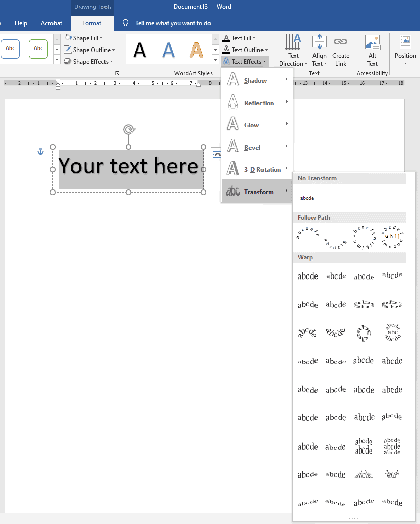
Task: Click the anchor icon beside the text box
Action: (40, 151)
